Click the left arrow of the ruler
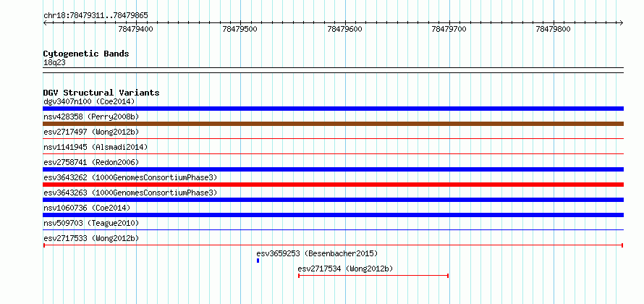 pyautogui.click(x=45, y=23)
